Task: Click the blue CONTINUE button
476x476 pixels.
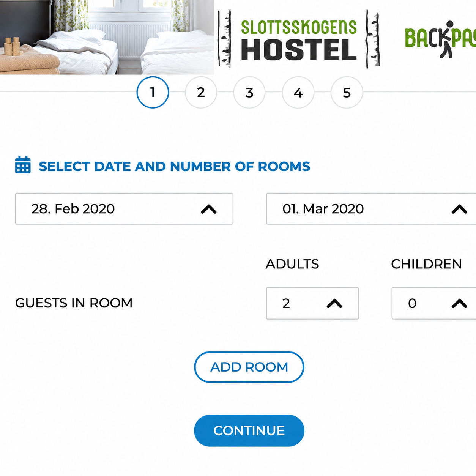Action: [x=249, y=430]
